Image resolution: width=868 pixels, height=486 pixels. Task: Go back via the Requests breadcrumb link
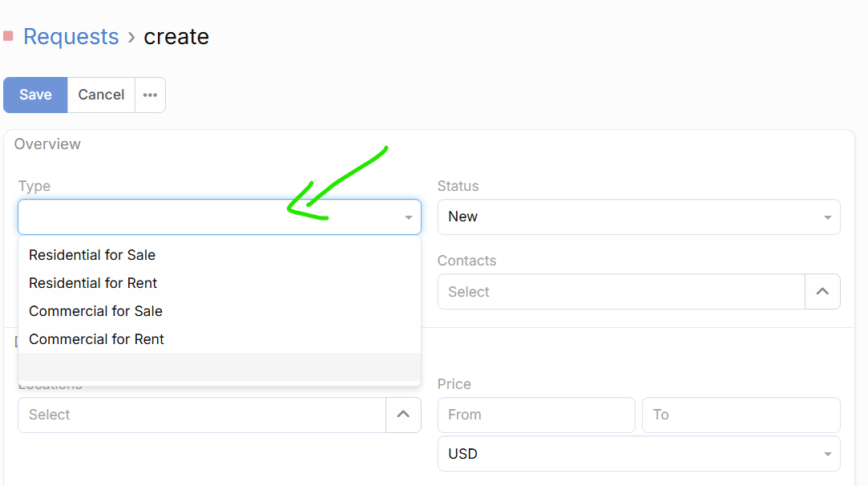click(x=71, y=37)
